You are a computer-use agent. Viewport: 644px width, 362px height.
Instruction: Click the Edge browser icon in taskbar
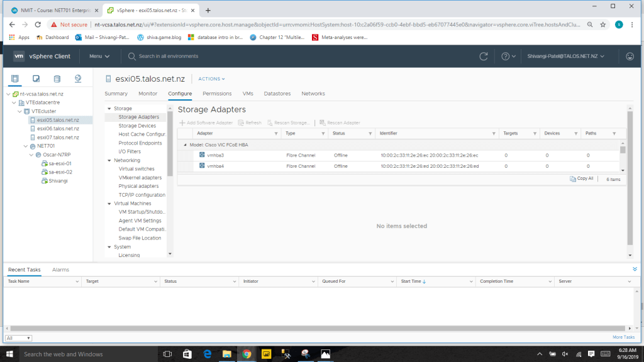207,354
